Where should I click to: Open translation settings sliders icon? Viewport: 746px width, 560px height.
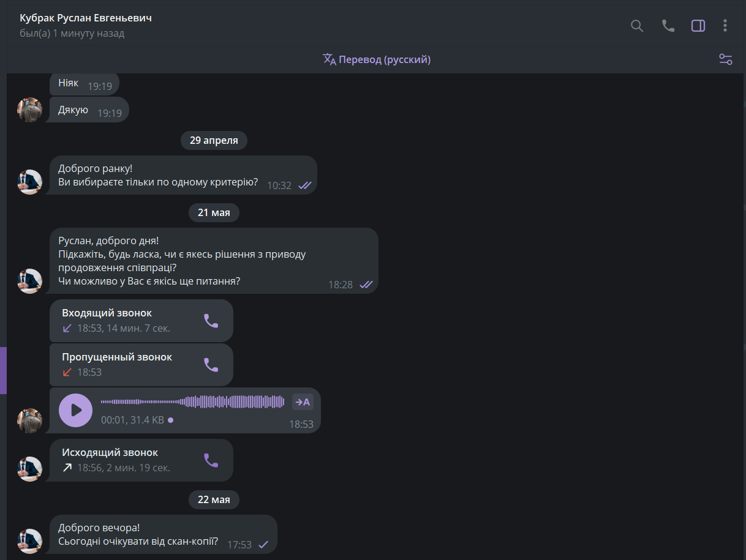(726, 59)
